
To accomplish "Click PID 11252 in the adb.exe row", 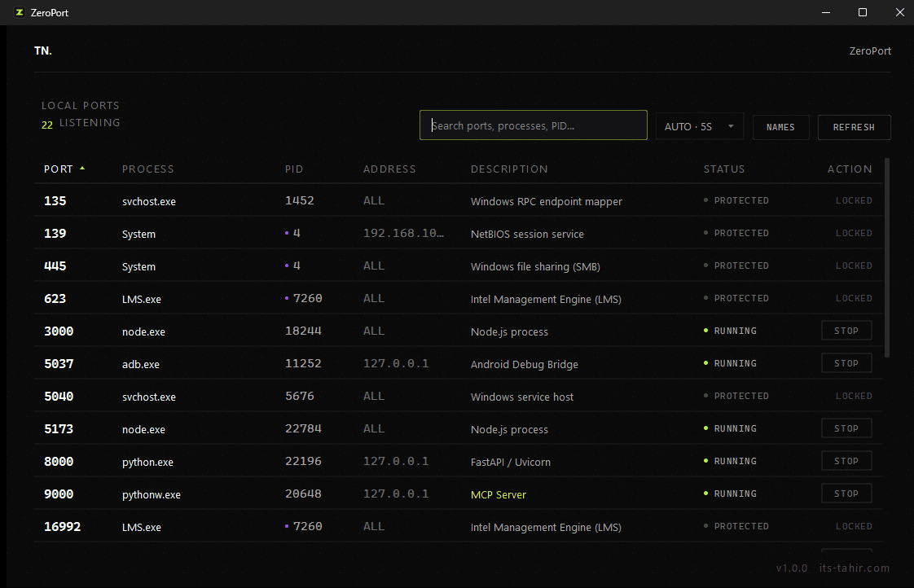I will click(x=303, y=364).
